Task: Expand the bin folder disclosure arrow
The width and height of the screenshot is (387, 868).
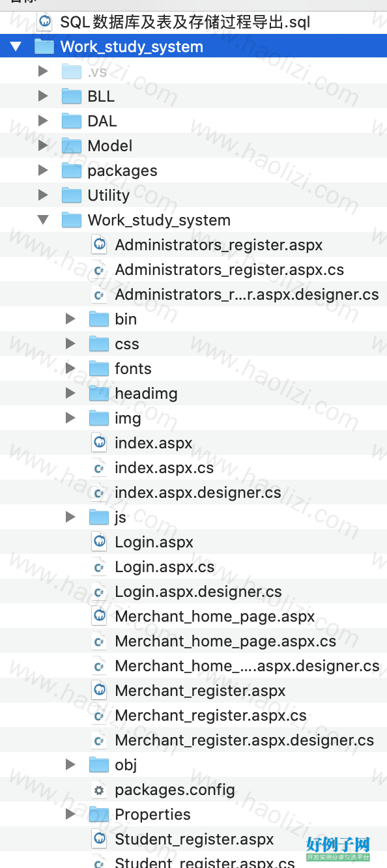Action: point(70,319)
